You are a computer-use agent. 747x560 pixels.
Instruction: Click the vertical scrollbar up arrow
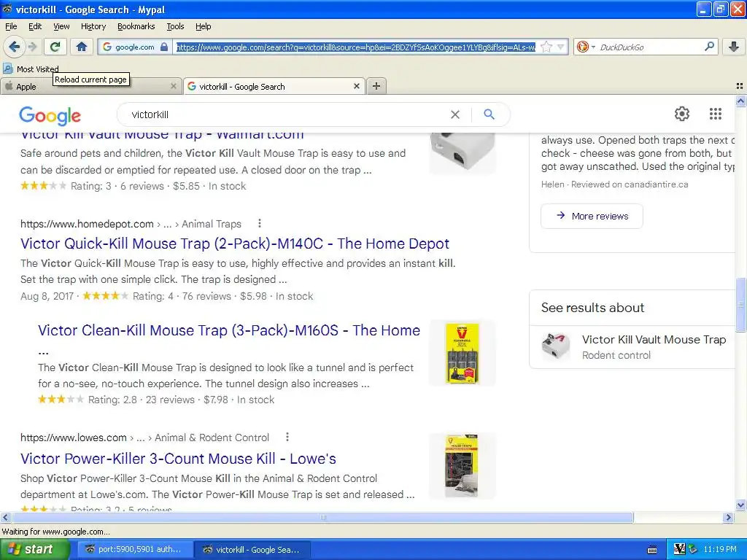pyautogui.click(x=740, y=101)
